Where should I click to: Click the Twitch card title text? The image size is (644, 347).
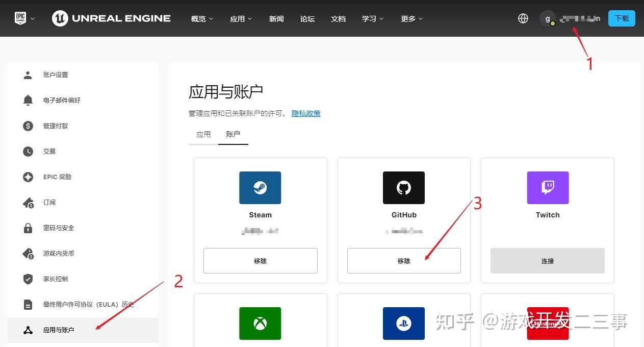[548, 215]
